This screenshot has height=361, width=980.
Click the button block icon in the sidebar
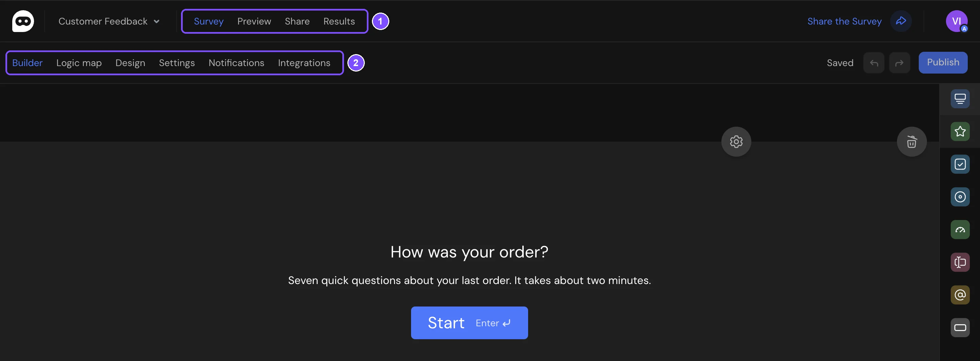[960, 328]
